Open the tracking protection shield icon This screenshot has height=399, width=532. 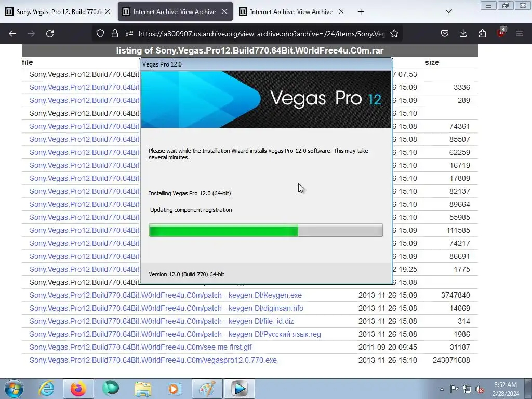point(100,34)
